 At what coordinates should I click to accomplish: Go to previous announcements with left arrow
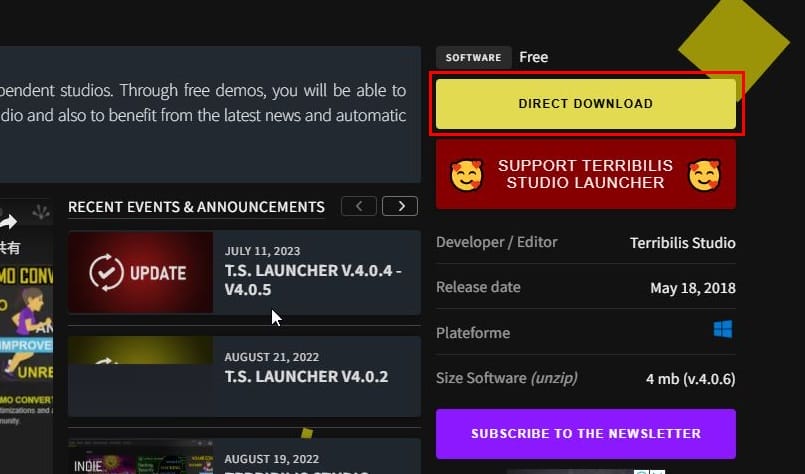359,206
